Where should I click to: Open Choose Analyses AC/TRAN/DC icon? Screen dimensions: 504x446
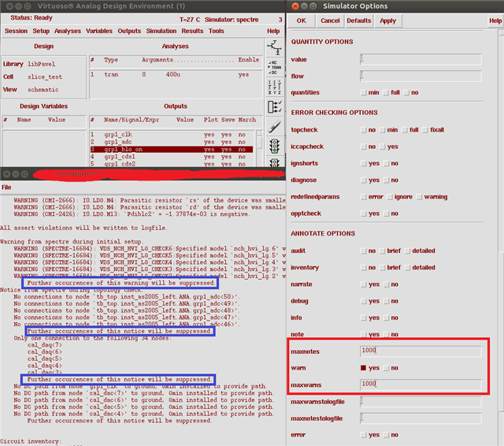point(274,66)
